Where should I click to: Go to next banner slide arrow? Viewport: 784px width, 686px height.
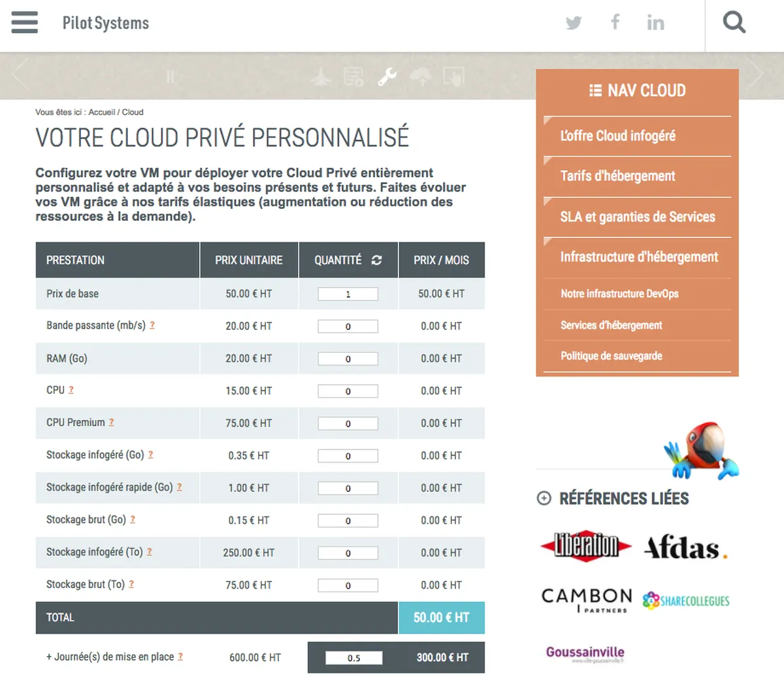click(x=755, y=73)
